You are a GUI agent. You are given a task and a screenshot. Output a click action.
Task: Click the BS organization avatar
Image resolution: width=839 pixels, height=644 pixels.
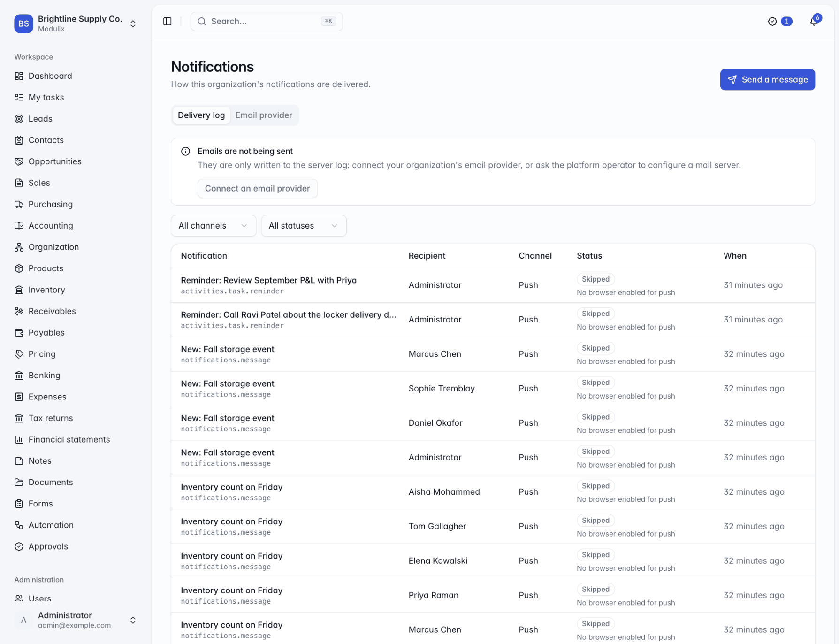[x=23, y=23]
